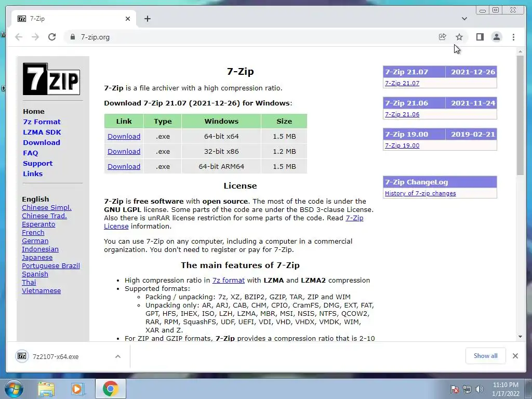Open Windows Explorer from the taskbar

[46, 389]
